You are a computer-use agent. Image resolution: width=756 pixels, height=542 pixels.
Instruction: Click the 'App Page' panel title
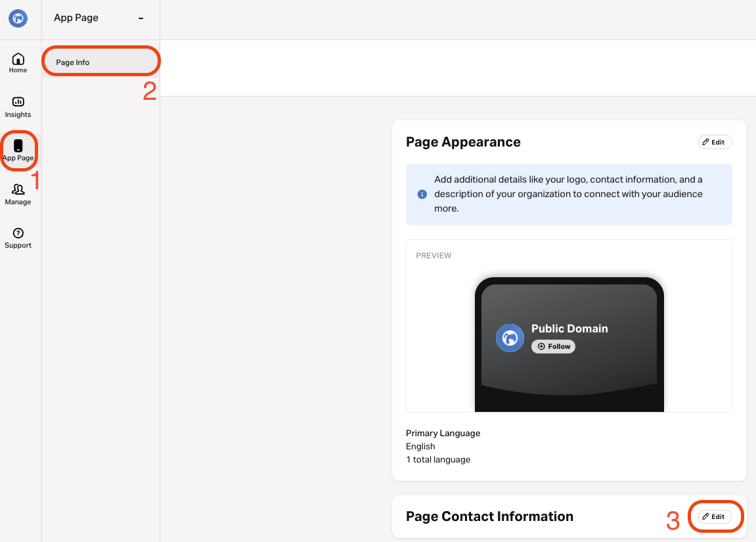click(x=76, y=18)
